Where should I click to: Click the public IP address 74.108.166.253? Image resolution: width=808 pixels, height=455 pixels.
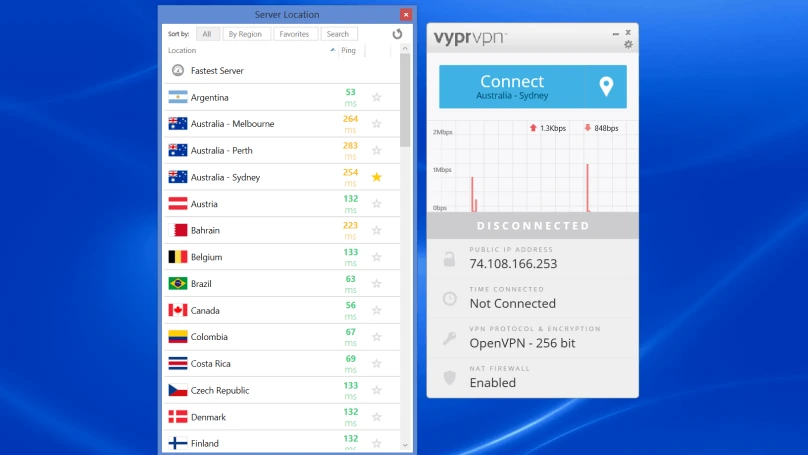tap(513, 264)
